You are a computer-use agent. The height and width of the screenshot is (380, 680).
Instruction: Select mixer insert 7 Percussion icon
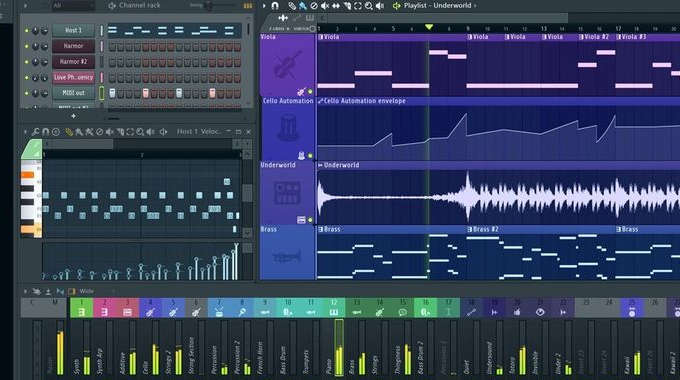(219, 312)
